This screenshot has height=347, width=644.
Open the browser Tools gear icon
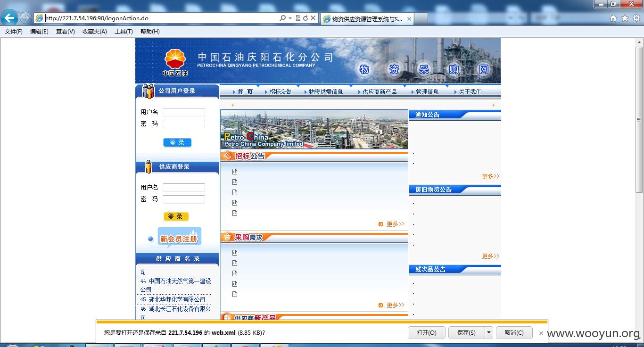click(x=636, y=18)
